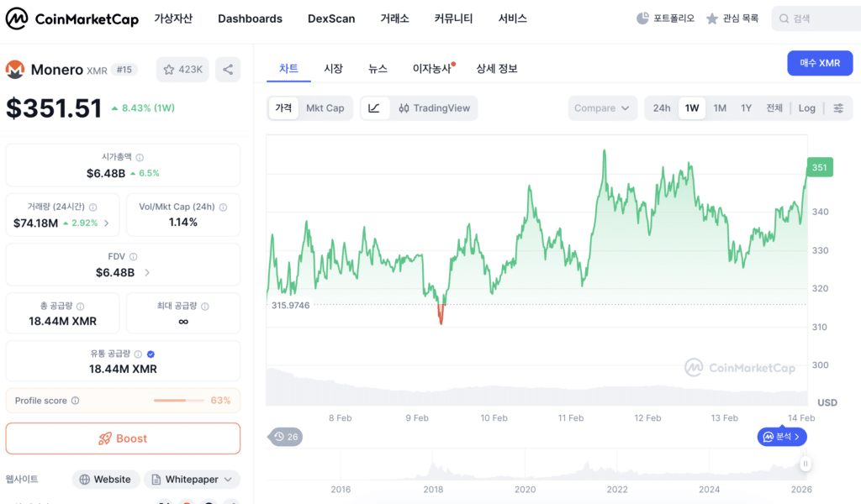
Task: Click the share icon button
Action: pyautogui.click(x=228, y=70)
